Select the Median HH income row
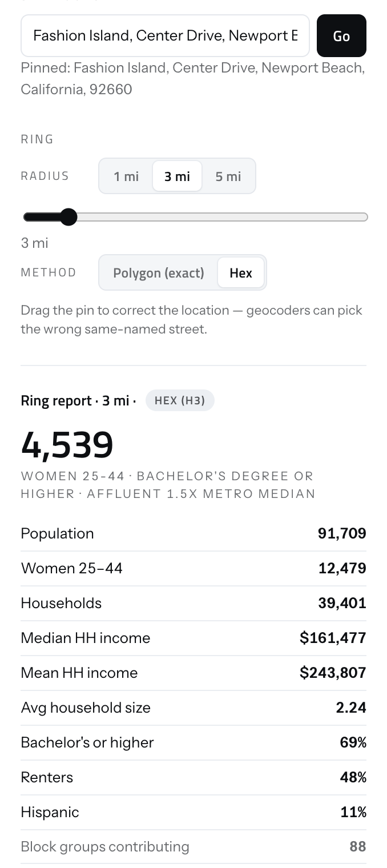The height and width of the screenshot is (868, 387). tap(193, 638)
